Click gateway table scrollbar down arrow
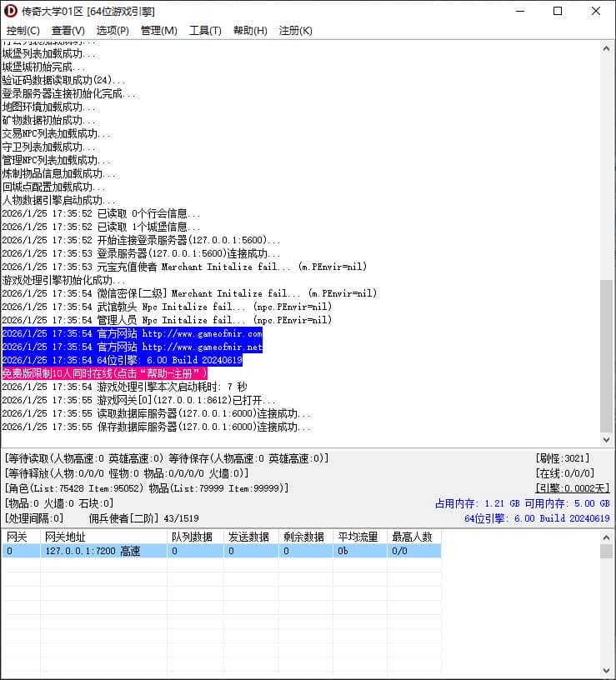The image size is (616, 680). 607,671
